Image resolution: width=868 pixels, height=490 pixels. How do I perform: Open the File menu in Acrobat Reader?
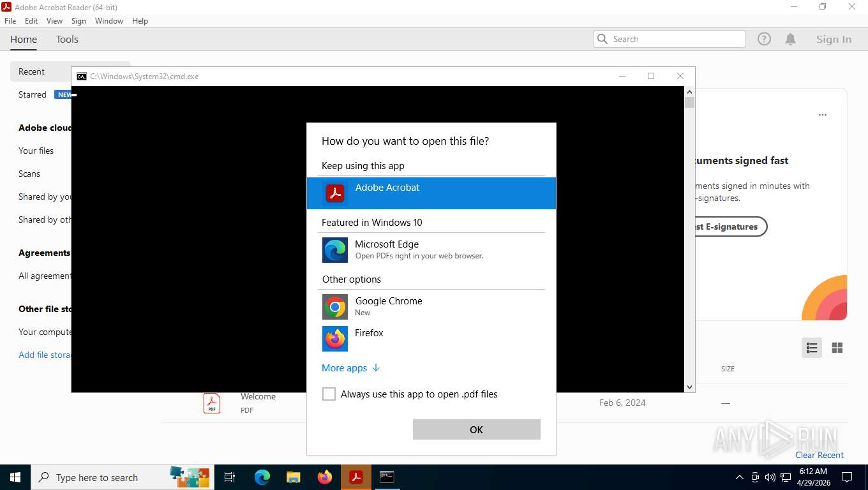click(10, 21)
